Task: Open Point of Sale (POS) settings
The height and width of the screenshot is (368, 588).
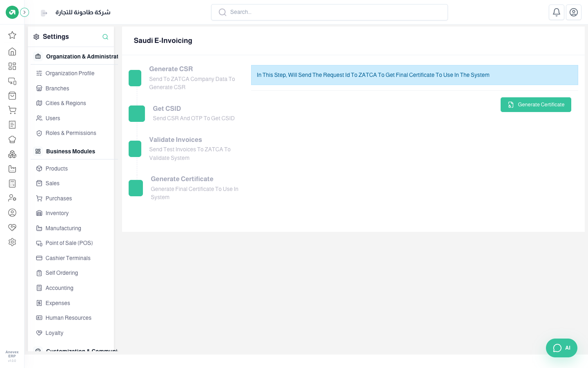Action: click(x=69, y=243)
